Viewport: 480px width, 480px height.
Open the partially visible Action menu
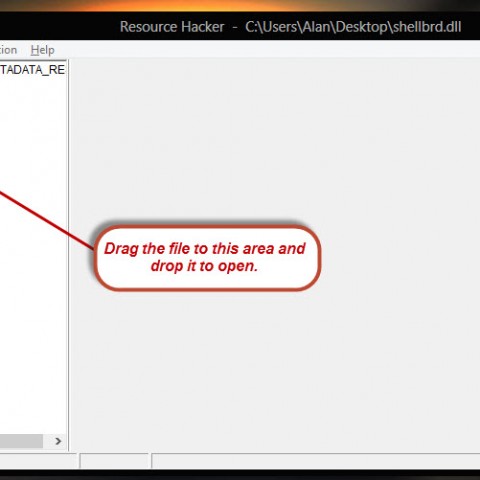(x=8, y=50)
